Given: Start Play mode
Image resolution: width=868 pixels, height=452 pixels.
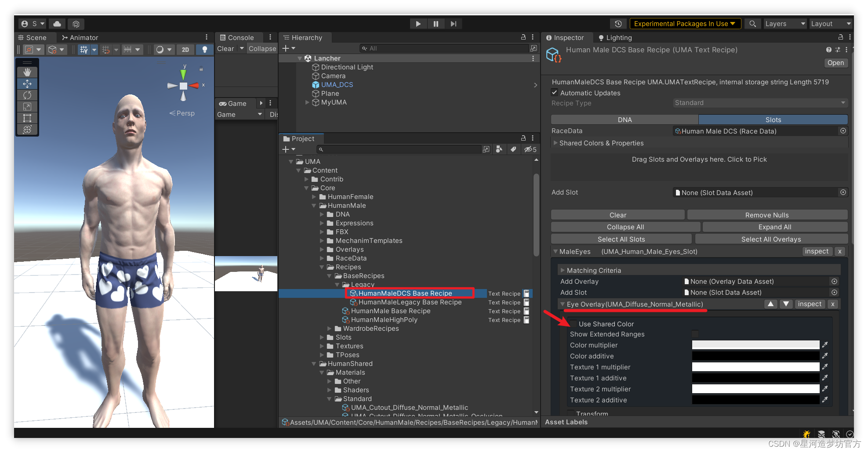Looking at the screenshot, I should tap(418, 24).
